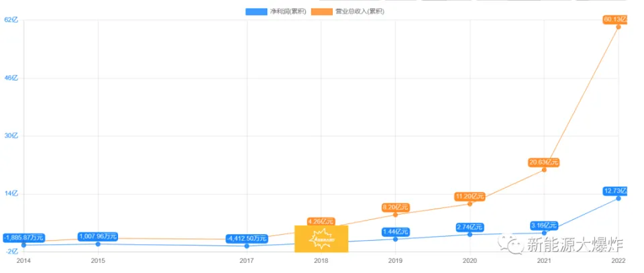
Task: Click the 1.44亿元 blue data label
Action: (396, 232)
